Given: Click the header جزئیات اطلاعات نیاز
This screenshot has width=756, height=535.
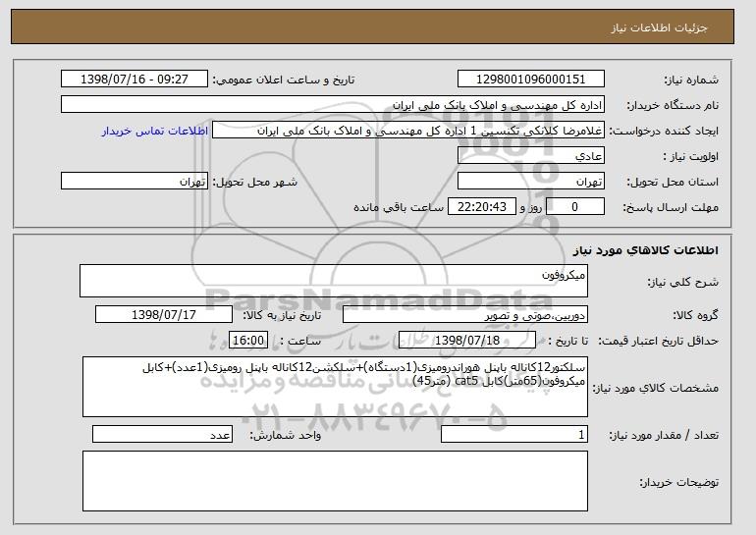Looking at the screenshot, I should (x=659, y=27).
